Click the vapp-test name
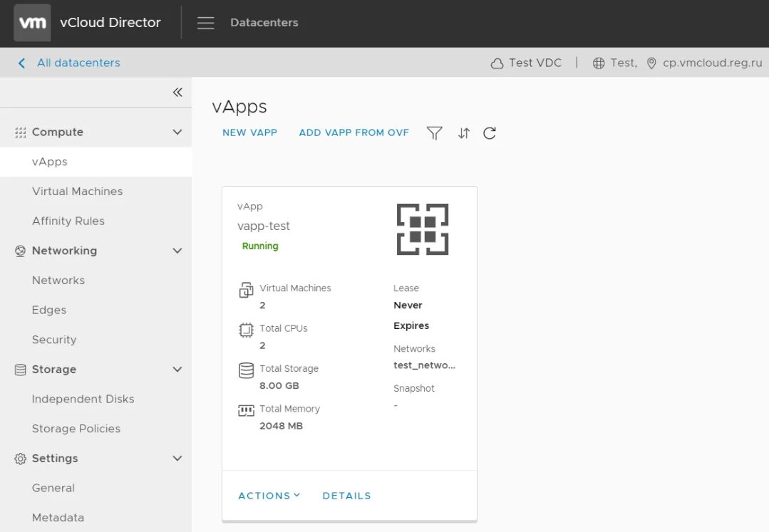This screenshot has width=769, height=532. pos(264,226)
